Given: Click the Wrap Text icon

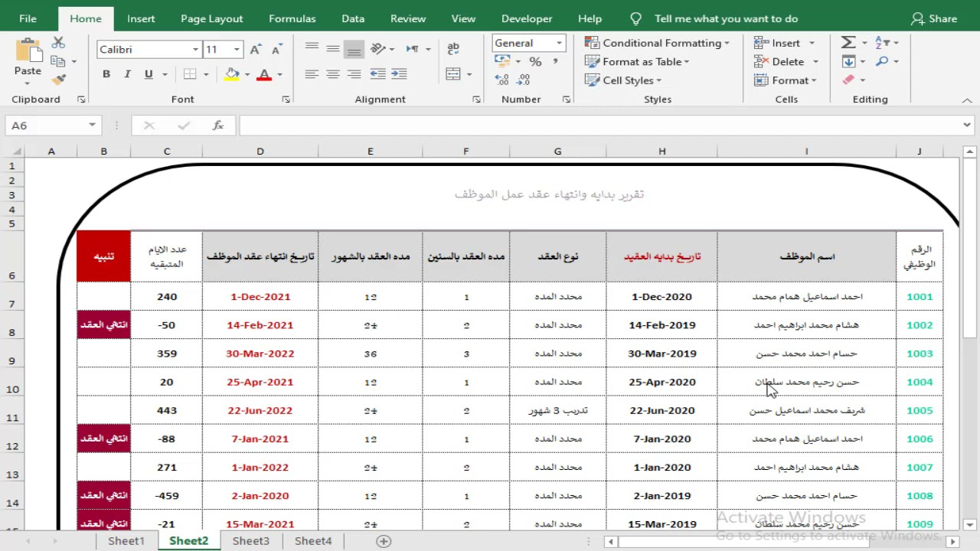Looking at the screenshot, I should tap(453, 49).
